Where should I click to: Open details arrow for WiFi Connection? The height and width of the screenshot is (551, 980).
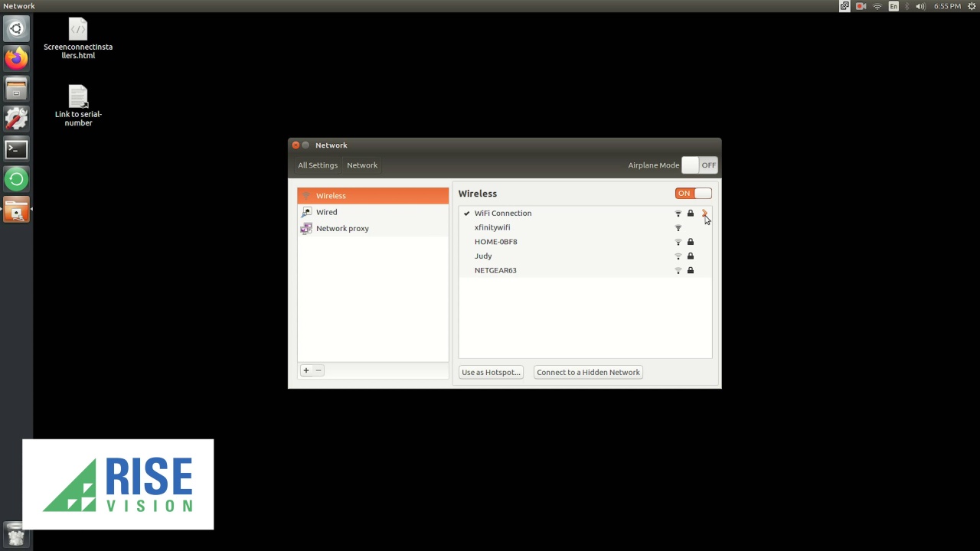pos(704,214)
